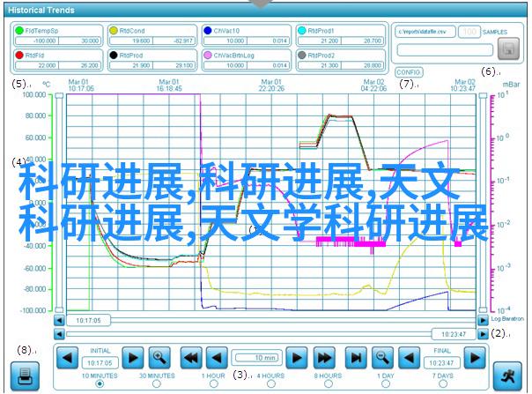This screenshot has width=532, height=394.
Task: Move FINAL time earlier with left arrow
Action: click(409, 358)
